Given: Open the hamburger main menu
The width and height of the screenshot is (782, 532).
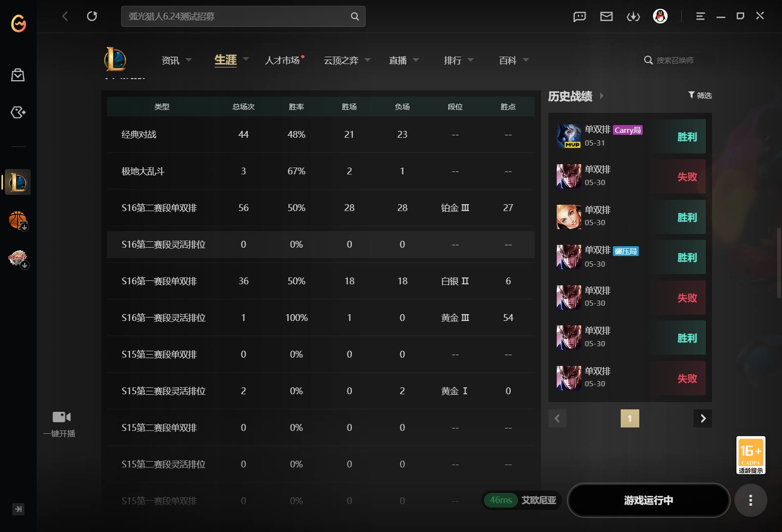Looking at the screenshot, I should [700, 17].
